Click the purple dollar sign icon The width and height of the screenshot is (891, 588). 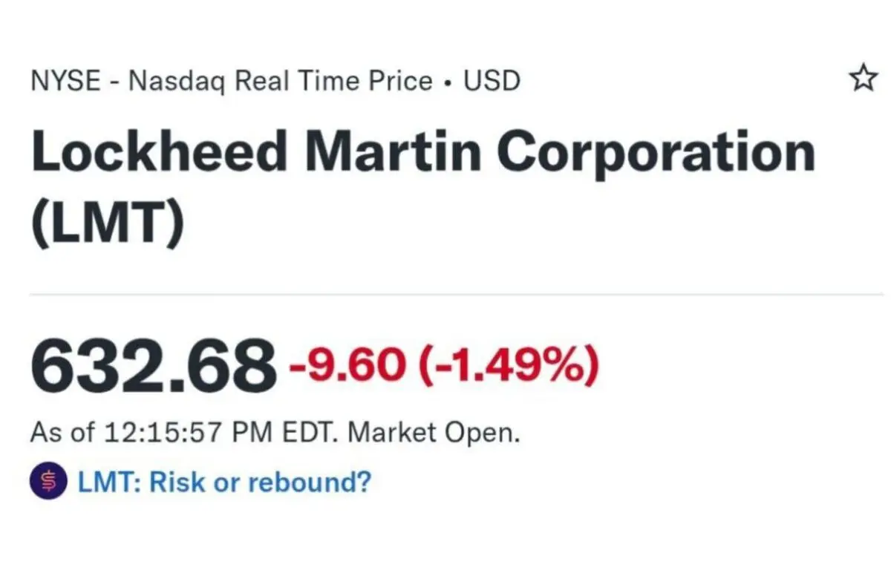tap(48, 483)
